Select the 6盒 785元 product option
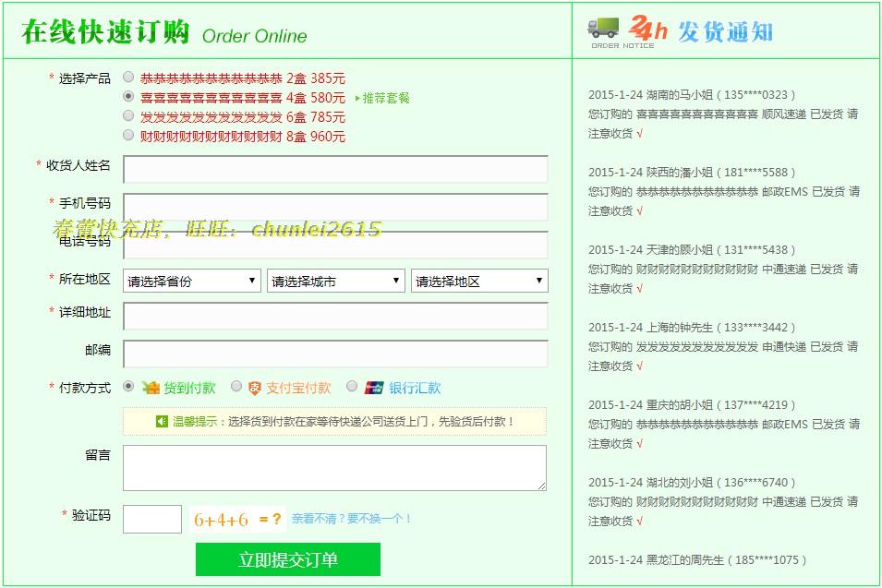The height and width of the screenshot is (588, 882). [128, 116]
